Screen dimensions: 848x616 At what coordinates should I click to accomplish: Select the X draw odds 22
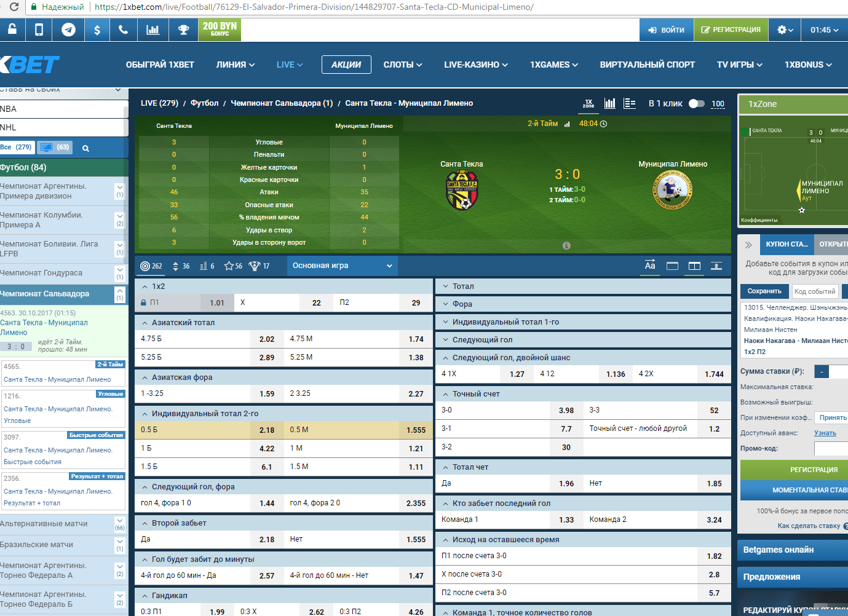click(x=317, y=302)
